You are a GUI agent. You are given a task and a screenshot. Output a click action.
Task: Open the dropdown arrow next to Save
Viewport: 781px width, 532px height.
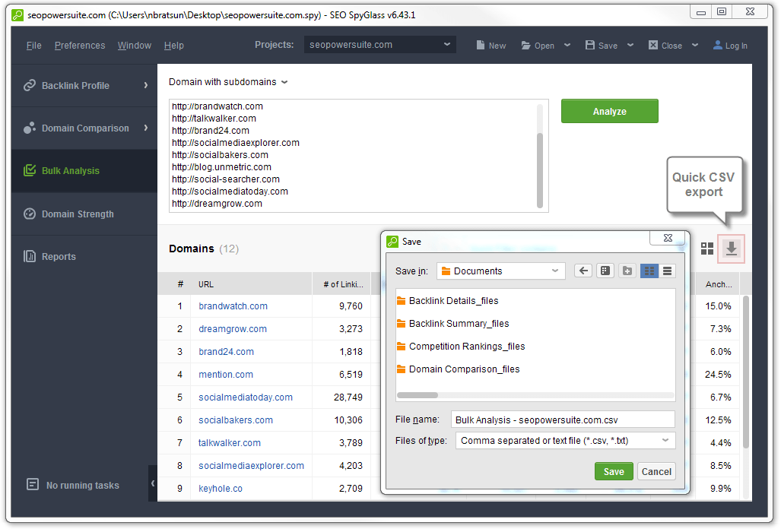tap(630, 46)
